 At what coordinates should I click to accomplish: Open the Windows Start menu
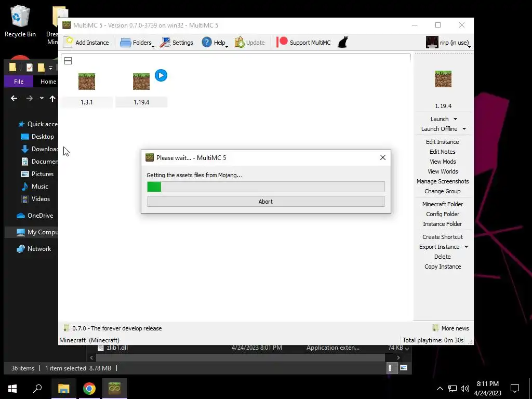click(12, 388)
